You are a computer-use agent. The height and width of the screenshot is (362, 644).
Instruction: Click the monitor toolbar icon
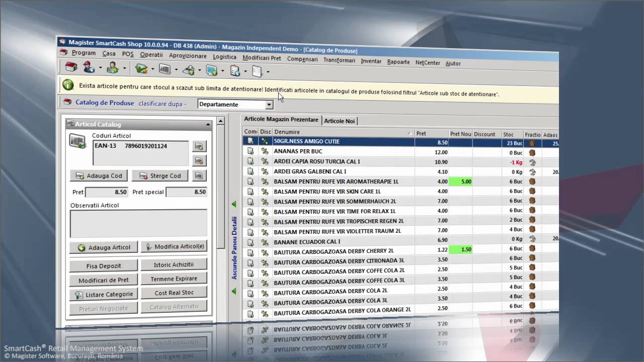[x=212, y=70]
